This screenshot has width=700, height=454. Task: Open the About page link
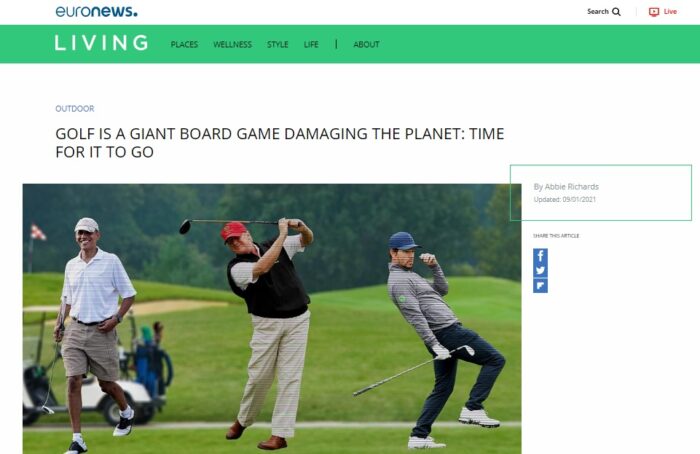coord(366,45)
